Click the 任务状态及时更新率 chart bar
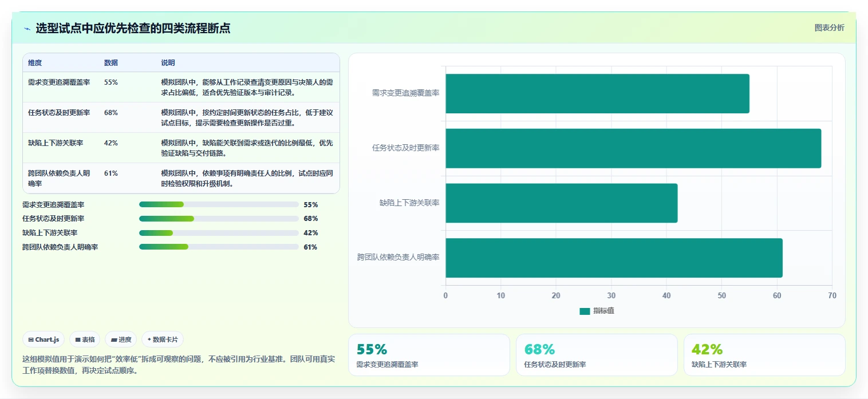 click(x=633, y=148)
